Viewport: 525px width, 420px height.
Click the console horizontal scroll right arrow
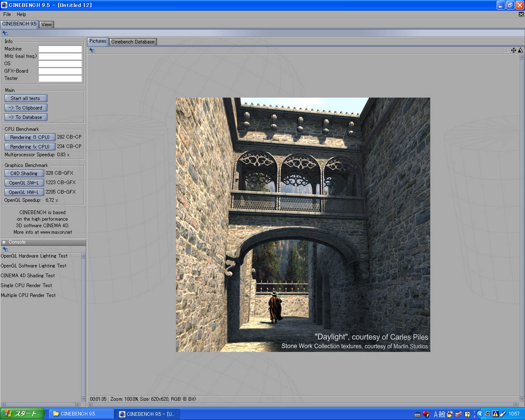pyautogui.click(x=78, y=404)
